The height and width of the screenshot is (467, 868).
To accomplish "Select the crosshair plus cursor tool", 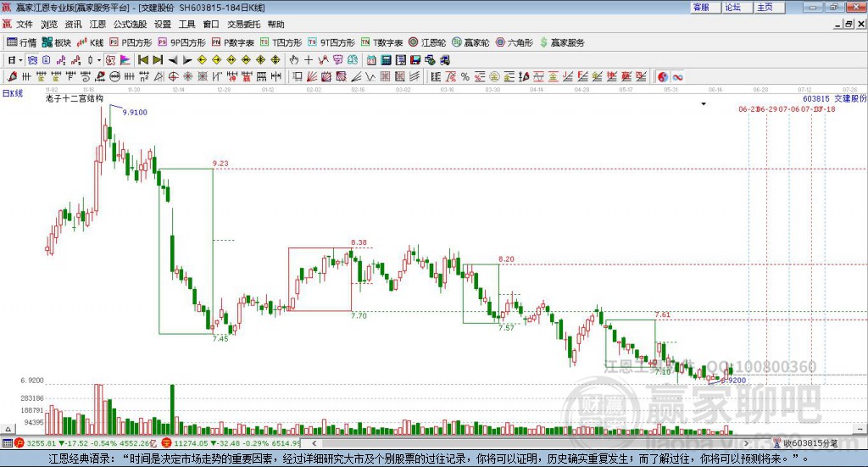I will [x=309, y=60].
